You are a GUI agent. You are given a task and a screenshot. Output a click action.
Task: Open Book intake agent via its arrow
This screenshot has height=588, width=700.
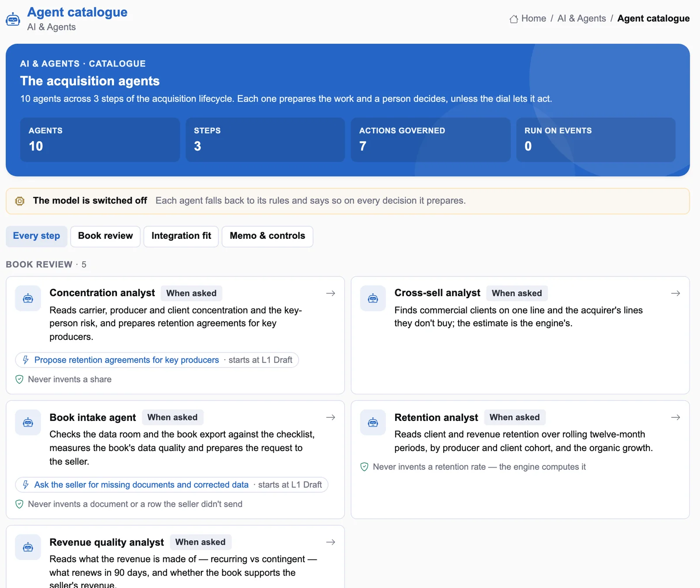[x=331, y=417]
